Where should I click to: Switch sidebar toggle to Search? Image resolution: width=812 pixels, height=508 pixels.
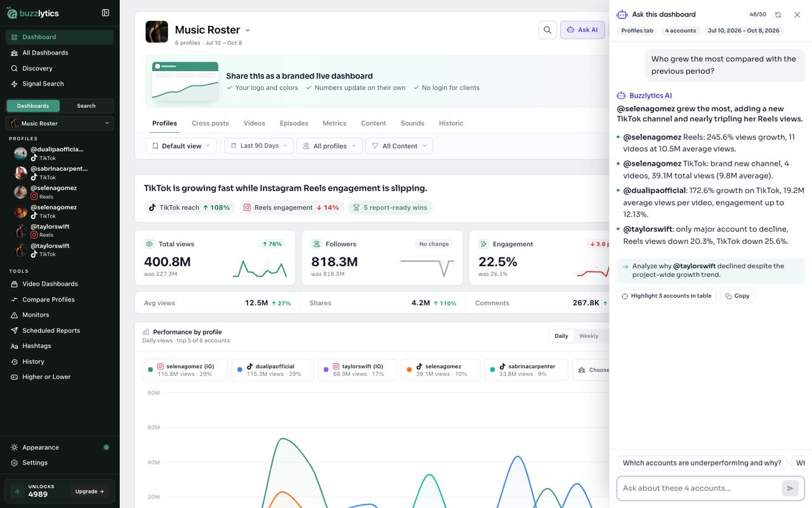pyautogui.click(x=86, y=106)
